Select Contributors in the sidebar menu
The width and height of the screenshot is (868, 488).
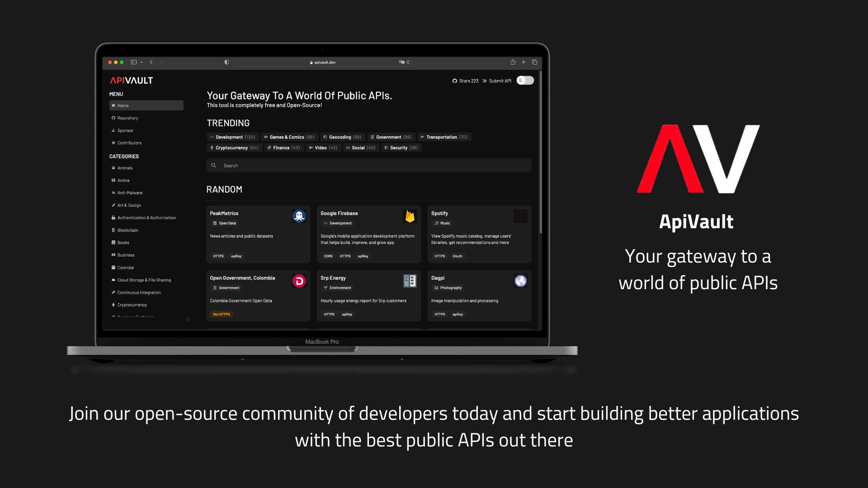point(129,143)
